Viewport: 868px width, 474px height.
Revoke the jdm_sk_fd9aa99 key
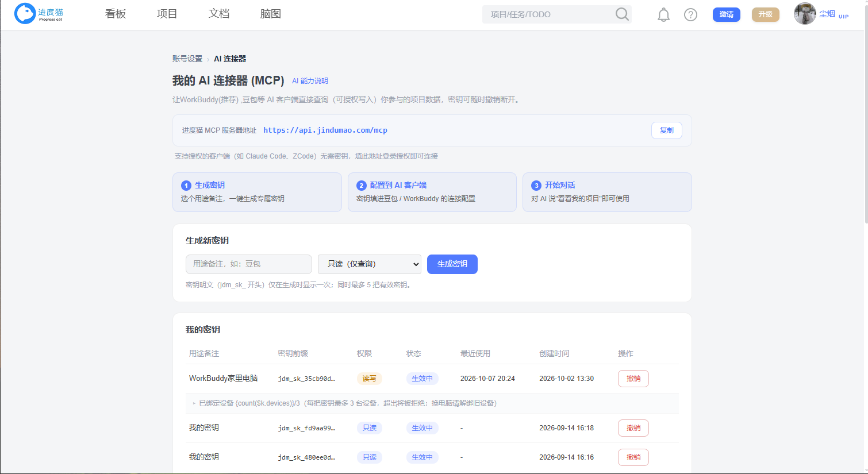[x=633, y=428]
